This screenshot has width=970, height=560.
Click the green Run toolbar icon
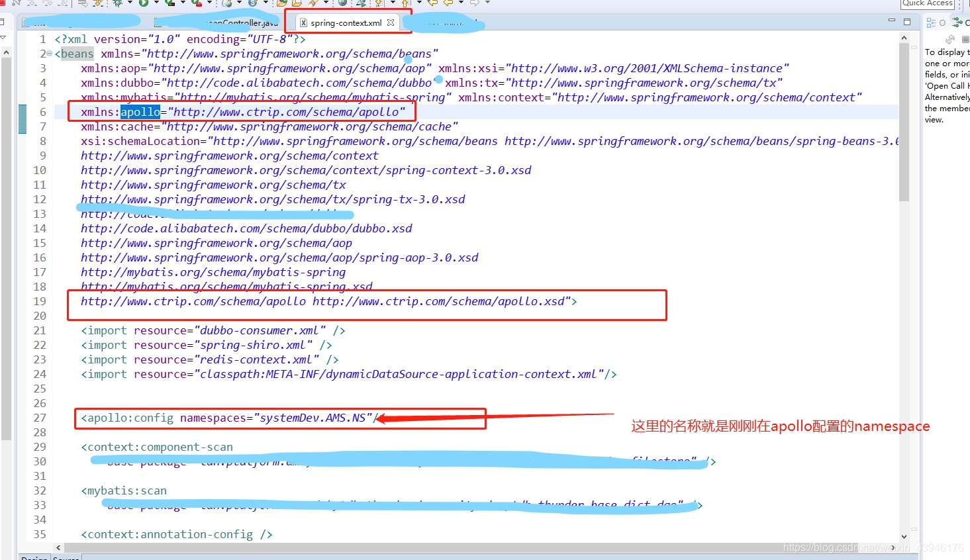[x=143, y=3]
